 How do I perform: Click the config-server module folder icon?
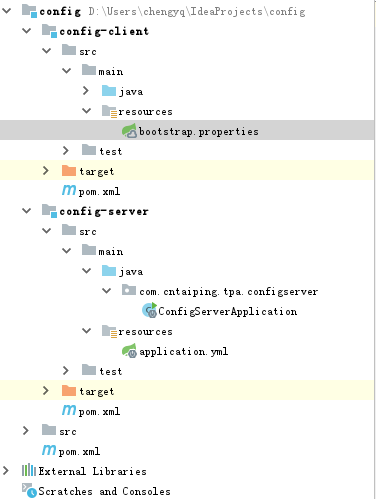[49, 211]
